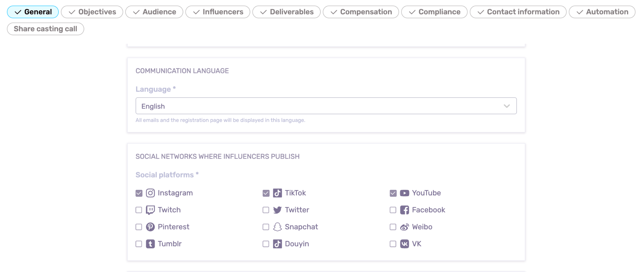The image size is (644, 272).
Task: Check the Douyin checkbox
Action: tap(266, 244)
